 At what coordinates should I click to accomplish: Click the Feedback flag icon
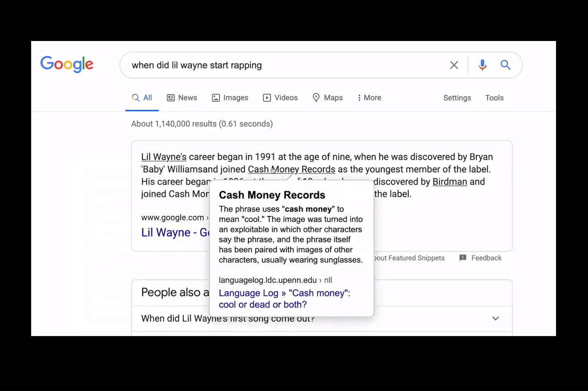pos(463,258)
